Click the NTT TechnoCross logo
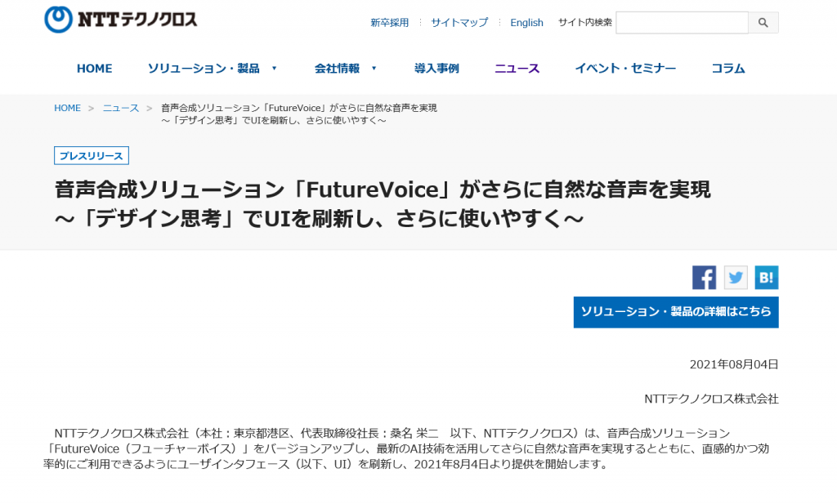Viewport: 837px width, 504px height. (120, 20)
